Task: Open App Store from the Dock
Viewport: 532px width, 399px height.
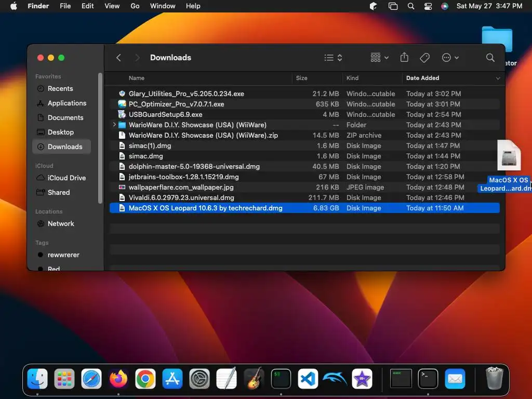Action: tap(172, 379)
